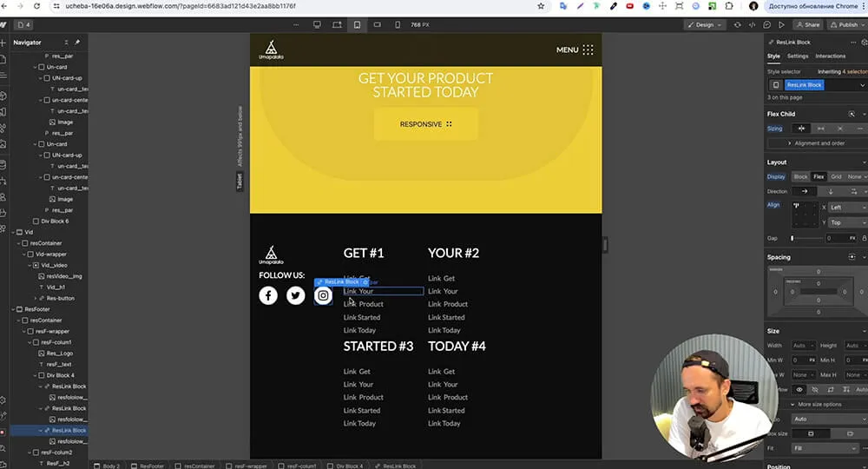868x469 pixels.
Task: Set flex child sizing to don't shrink or grow
Action: pyautogui.click(x=839, y=129)
